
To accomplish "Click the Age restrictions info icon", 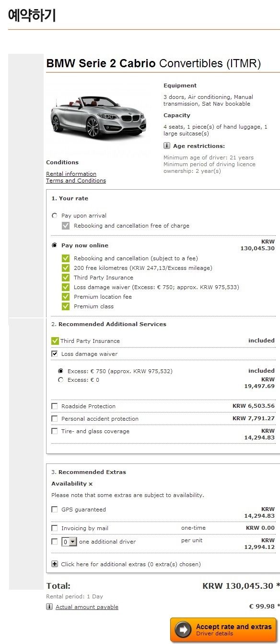I will pos(167,146).
